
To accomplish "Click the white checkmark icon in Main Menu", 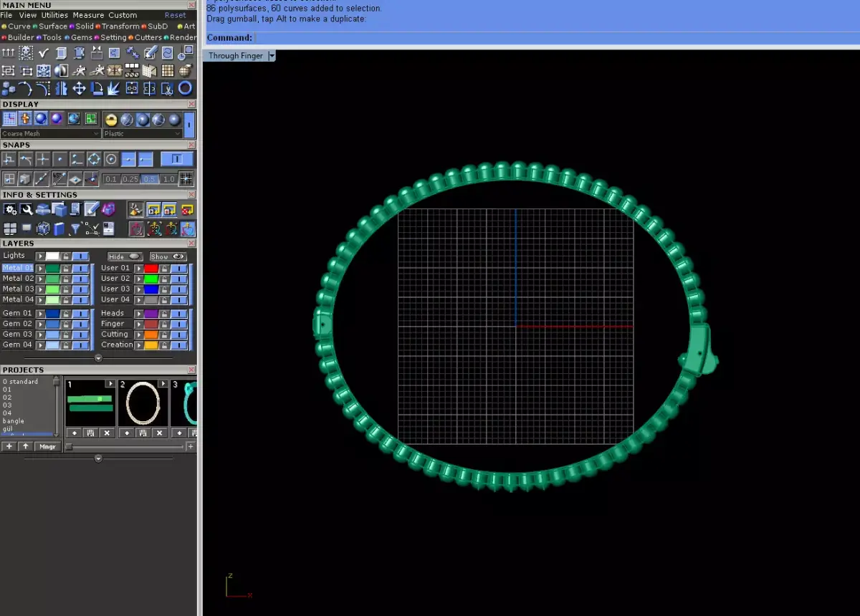I will coord(44,52).
